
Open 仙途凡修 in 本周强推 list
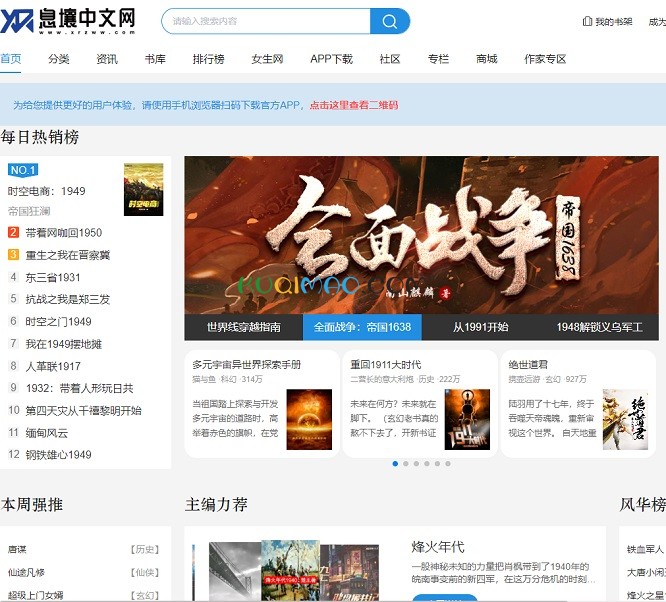(26, 572)
